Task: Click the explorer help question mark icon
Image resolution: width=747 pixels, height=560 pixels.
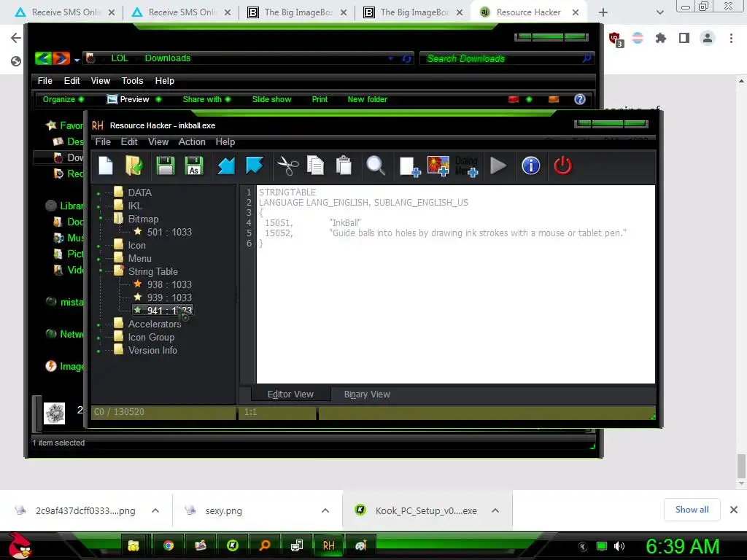Action: [579, 99]
